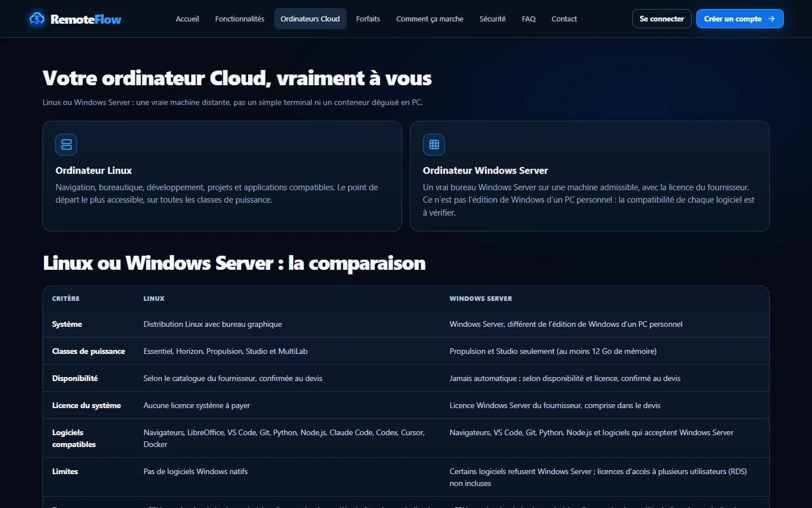812x508 pixels.
Task: Click the LINUX column header
Action: click(x=154, y=299)
